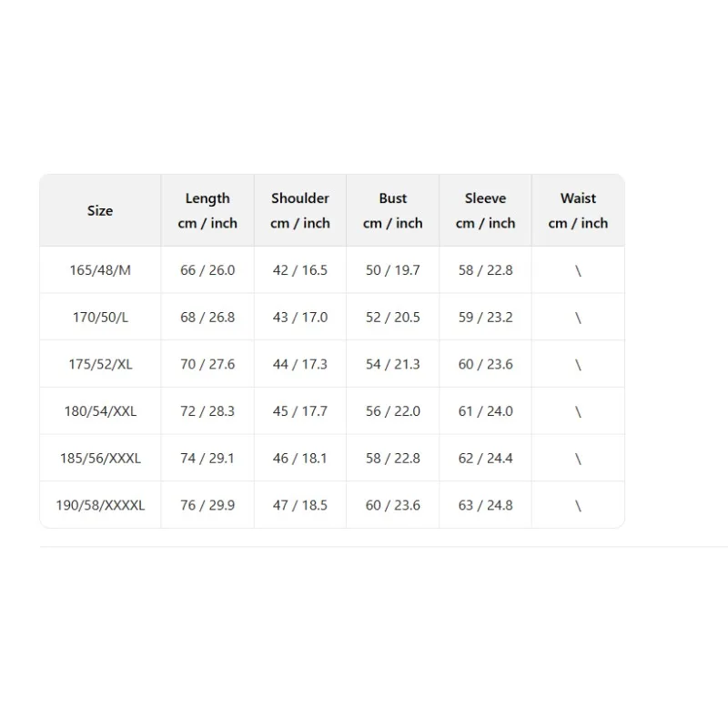Click the 61 / 24.0 sleeve value
Screen dimensions: 728x728
pos(485,411)
